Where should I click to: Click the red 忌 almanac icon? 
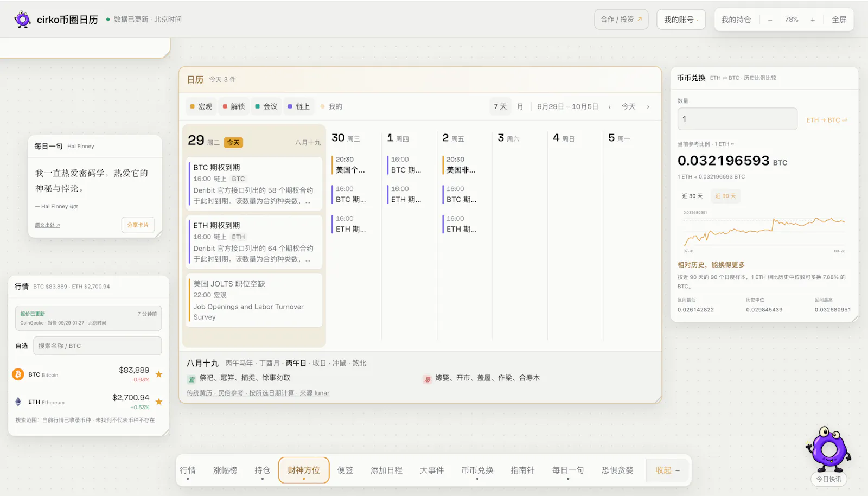tap(427, 379)
